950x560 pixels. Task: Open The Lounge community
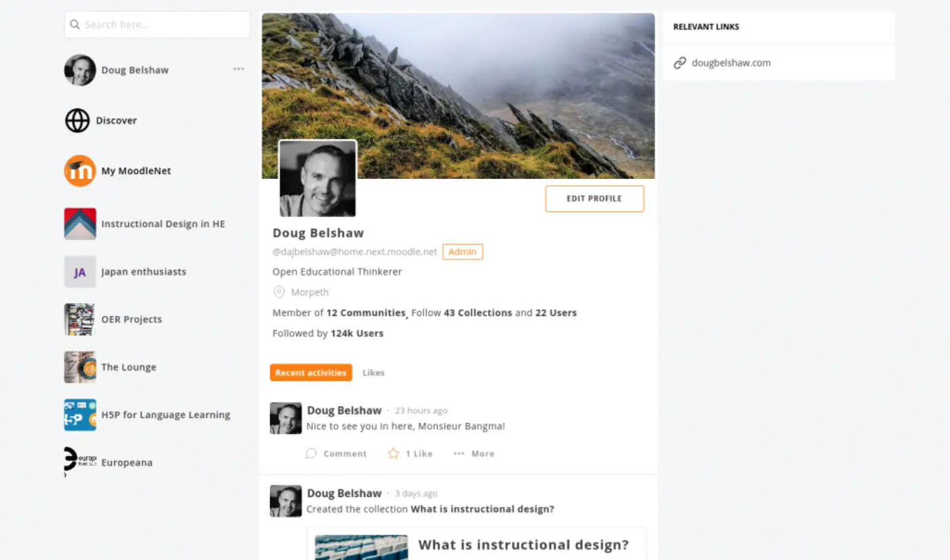(x=129, y=367)
